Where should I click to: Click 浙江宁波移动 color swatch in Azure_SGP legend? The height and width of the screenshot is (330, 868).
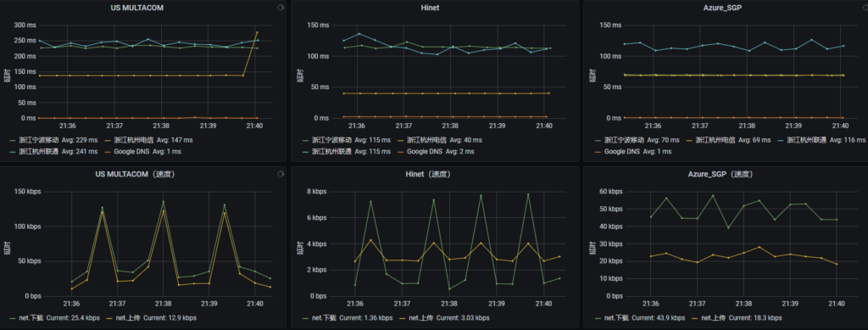(x=598, y=140)
